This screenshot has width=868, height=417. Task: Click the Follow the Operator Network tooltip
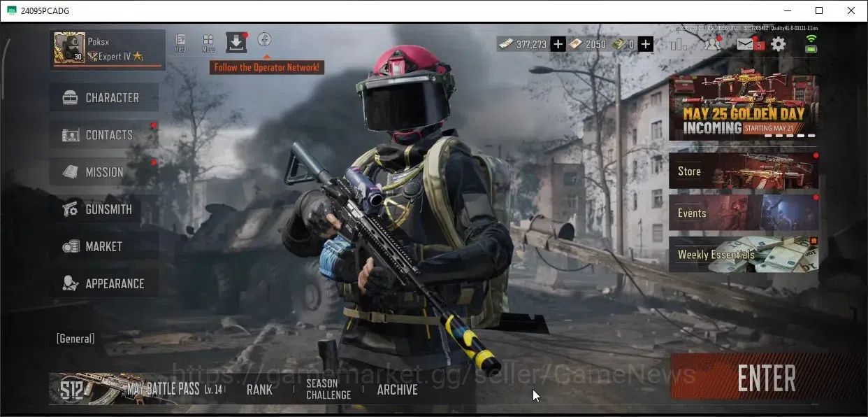(x=266, y=67)
